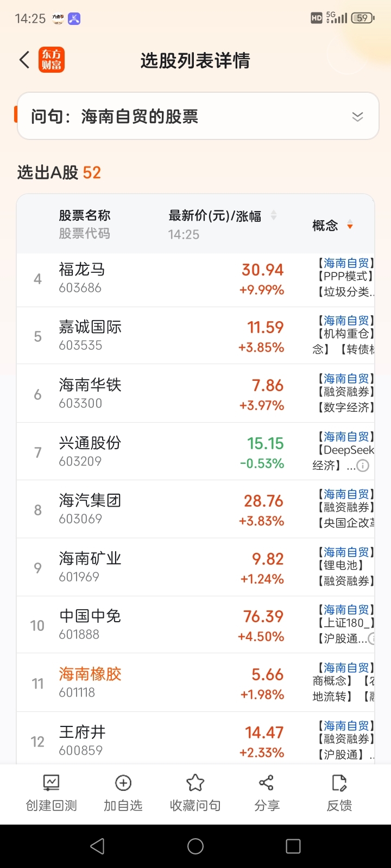
Task: Select 中国中免 601888 row
Action: point(195,625)
